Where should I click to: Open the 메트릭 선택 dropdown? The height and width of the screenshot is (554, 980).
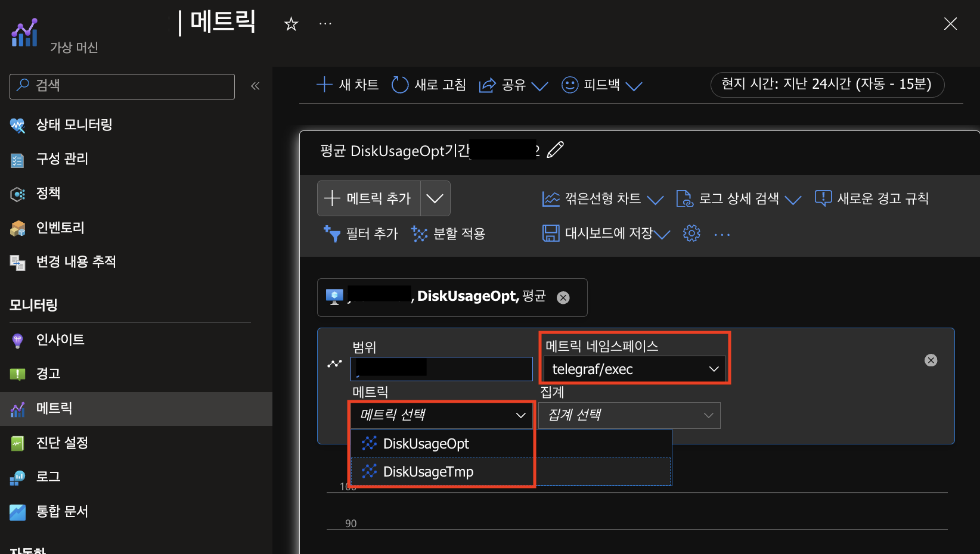(x=442, y=415)
